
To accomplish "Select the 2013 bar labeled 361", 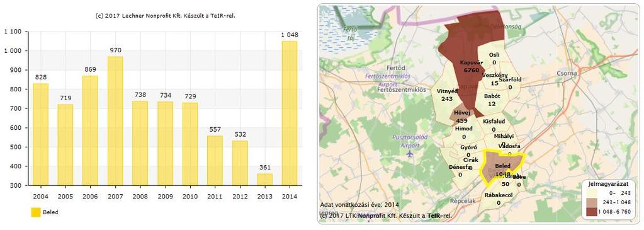I will tap(264, 180).
